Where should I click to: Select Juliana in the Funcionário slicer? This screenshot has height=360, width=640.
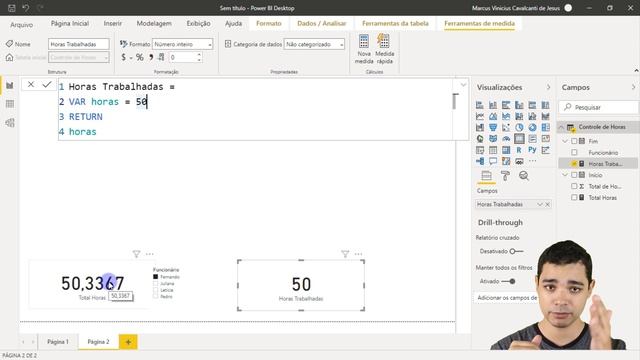tap(156, 283)
